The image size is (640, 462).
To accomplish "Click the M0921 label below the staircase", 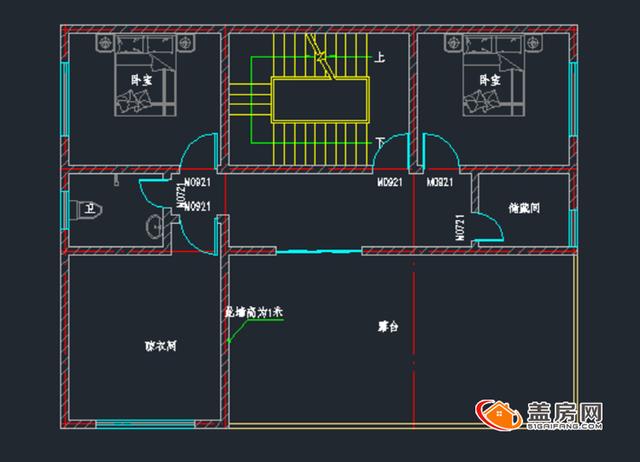I will [390, 184].
